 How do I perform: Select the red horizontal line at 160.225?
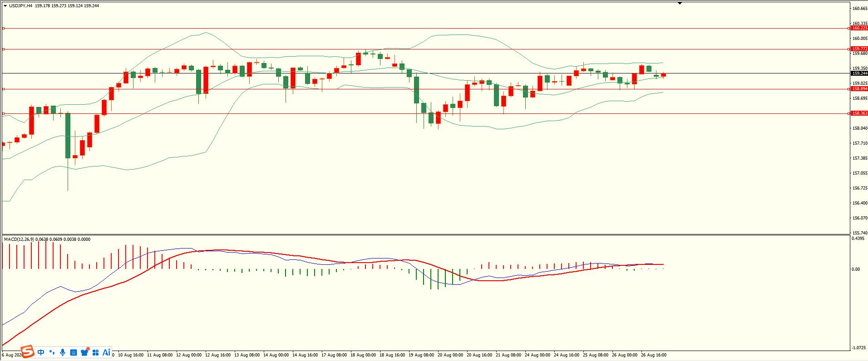point(425,28)
